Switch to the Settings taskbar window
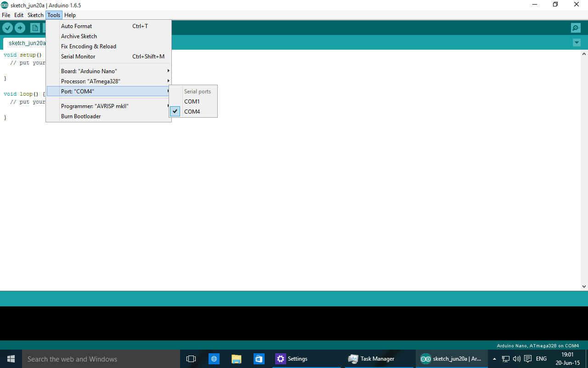Viewport: 588px width, 368px height. (306, 359)
